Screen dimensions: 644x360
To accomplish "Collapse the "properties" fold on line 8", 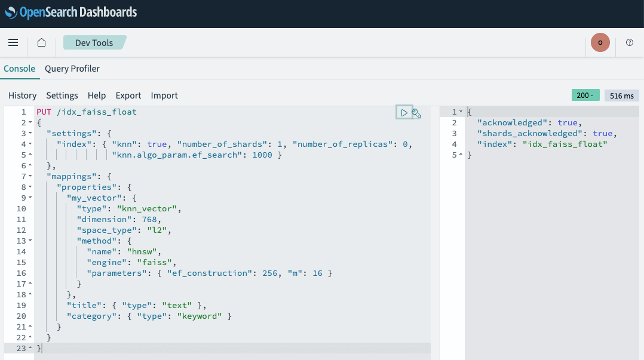I will (x=30, y=187).
